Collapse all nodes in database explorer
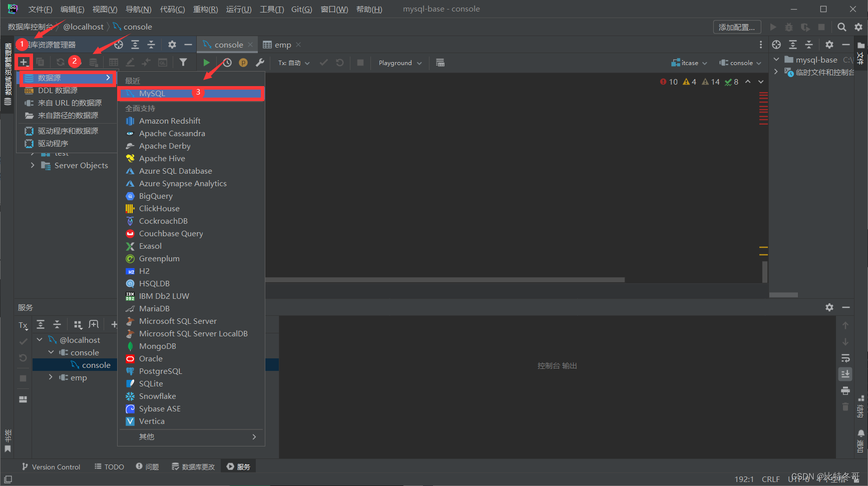Image resolution: width=868 pixels, height=486 pixels. tap(151, 45)
